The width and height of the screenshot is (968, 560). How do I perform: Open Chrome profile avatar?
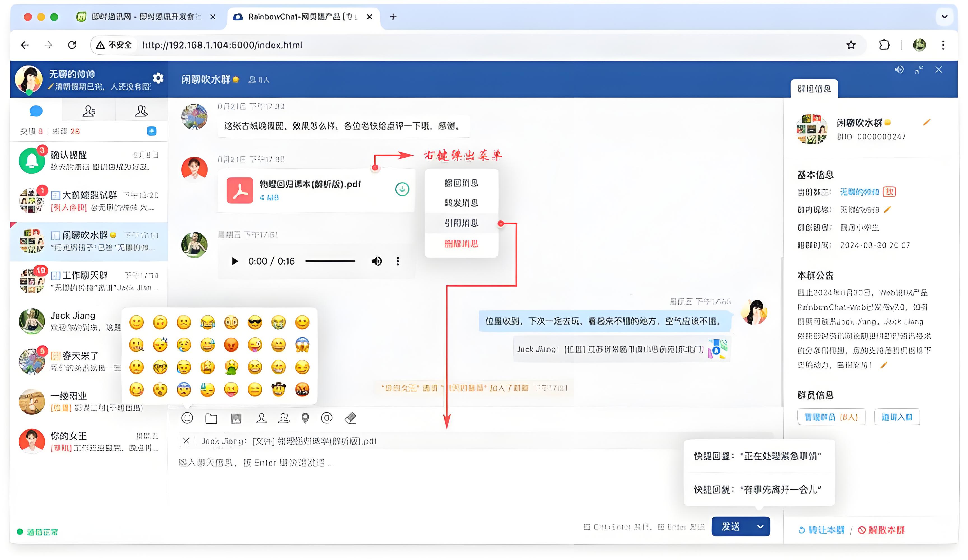(919, 45)
